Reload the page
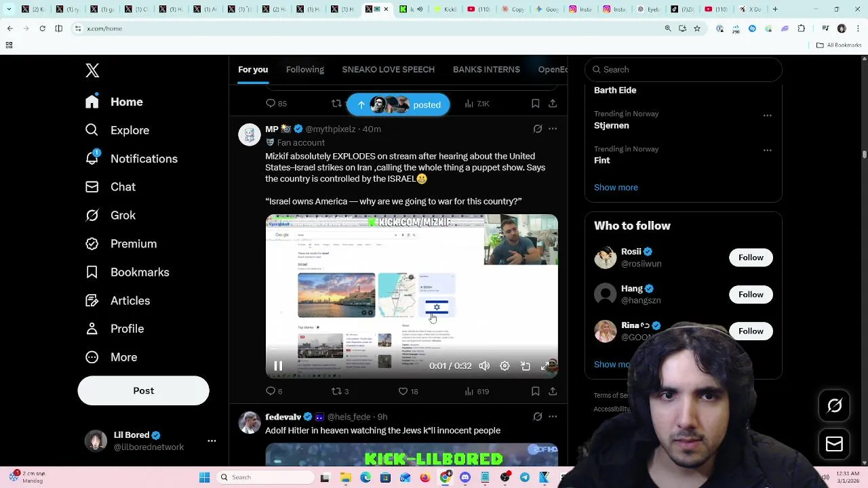This screenshot has width=868, height=488. [x=42, y=28]
